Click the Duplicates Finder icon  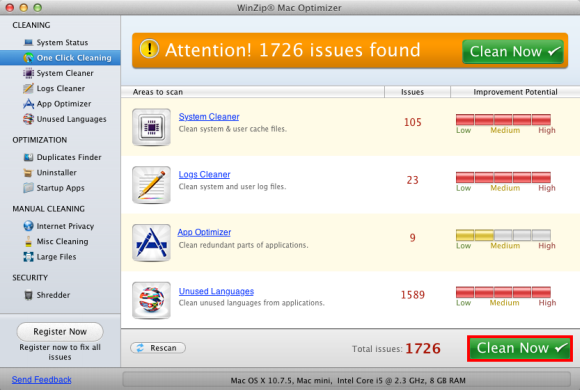(28, 157)
